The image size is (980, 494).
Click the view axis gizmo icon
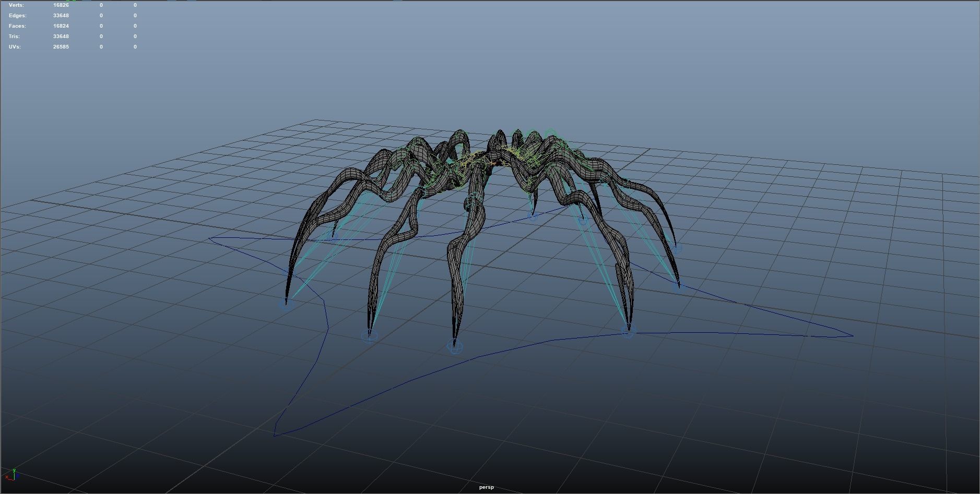point(11,474)
